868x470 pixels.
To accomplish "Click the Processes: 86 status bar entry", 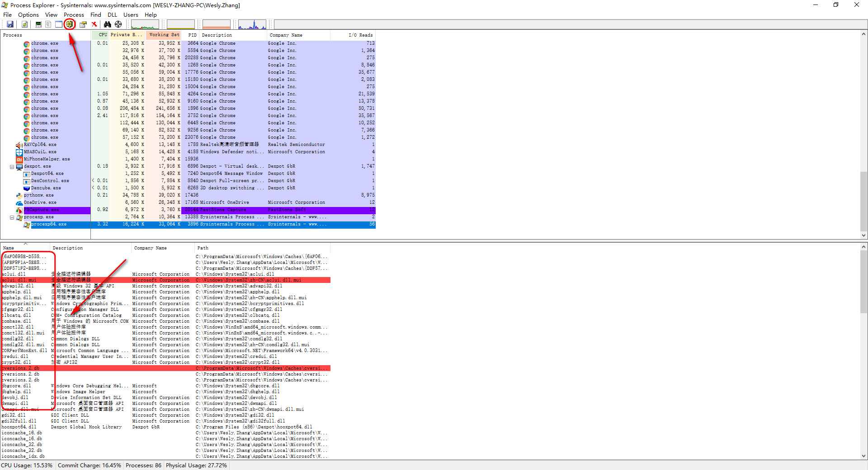I will pyautogui.click(x=143, y=465).
